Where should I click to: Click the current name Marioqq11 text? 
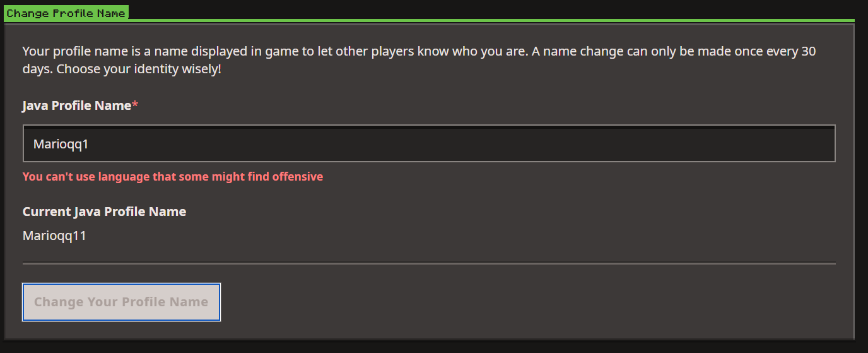(x=54, y=236)
